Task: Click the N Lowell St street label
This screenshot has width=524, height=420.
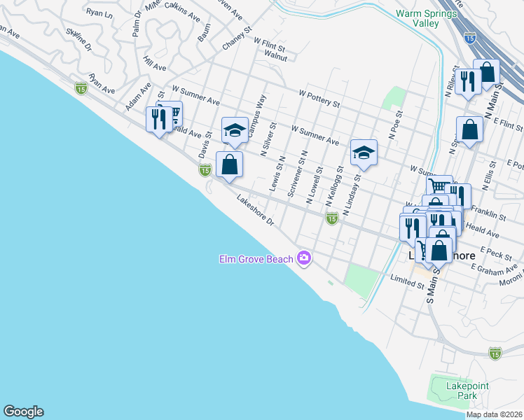Action: coord(315,185)
